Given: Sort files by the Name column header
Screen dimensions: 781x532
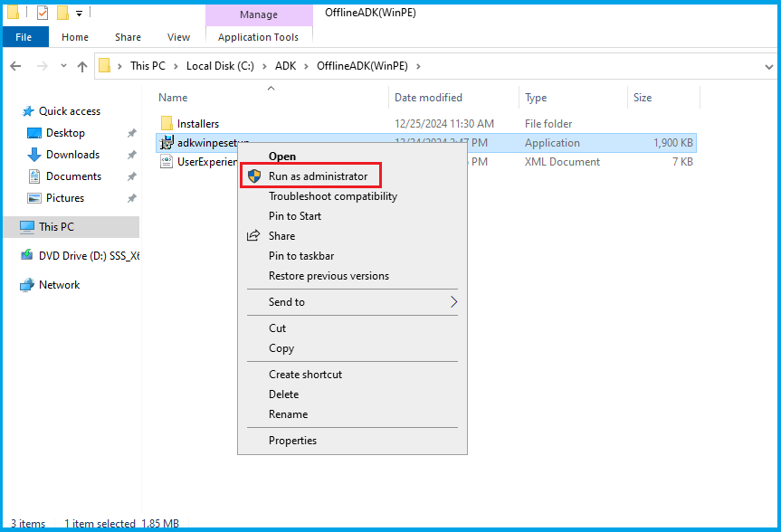Looking at the screenshot, I should coord(173,98).
